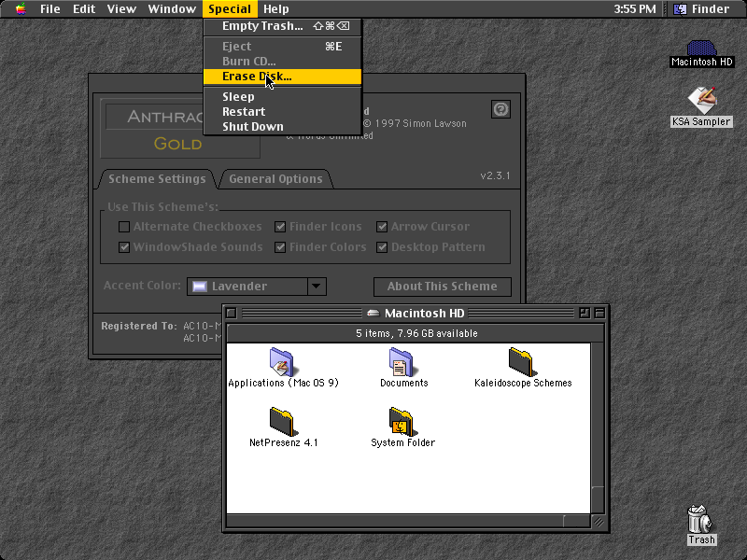Open the Macintosh HD desktop drive icon
The height and width of the screenshot is (560, 747).
click(701, 49)
